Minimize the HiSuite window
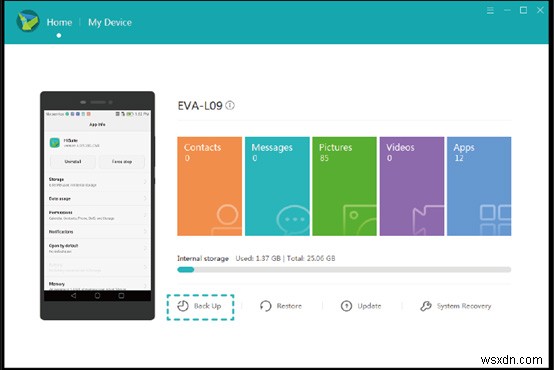Viewport: 554px width, 370px height. click(507, 10)
